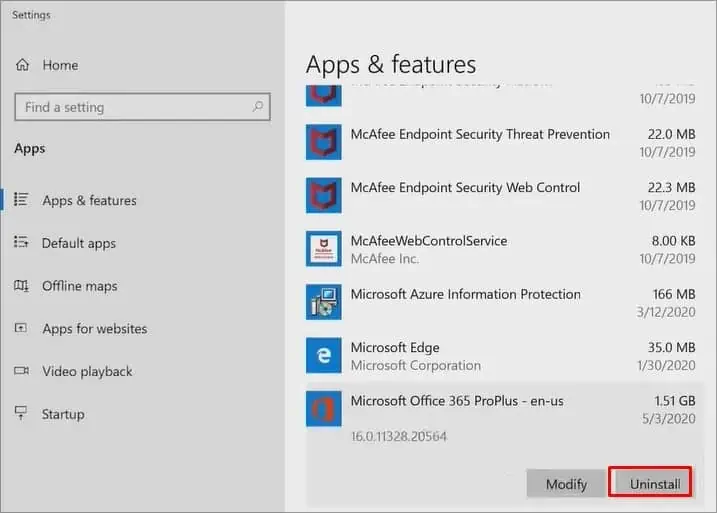The image size is (717, 513).
Task: Click Microsoft Office 365 ProPlus - en-us name
Action: coord(457,401)
